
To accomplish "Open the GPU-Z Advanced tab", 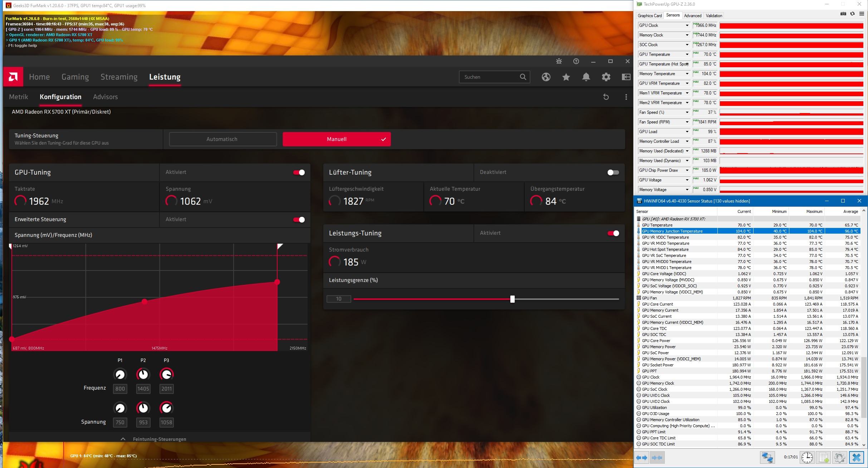I will tap(693, 16).
